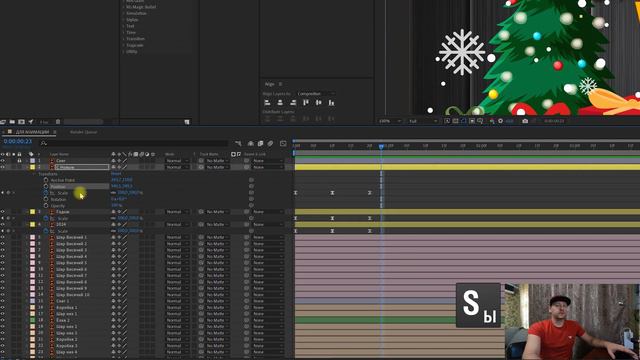Screen dimensions: 640x360
Task: Click the blue playhead on time ruler
Action: pos(381,146)
